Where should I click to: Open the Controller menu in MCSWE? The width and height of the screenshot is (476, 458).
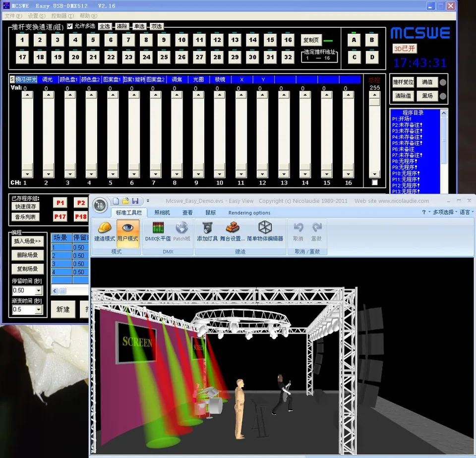coord(62,16)
